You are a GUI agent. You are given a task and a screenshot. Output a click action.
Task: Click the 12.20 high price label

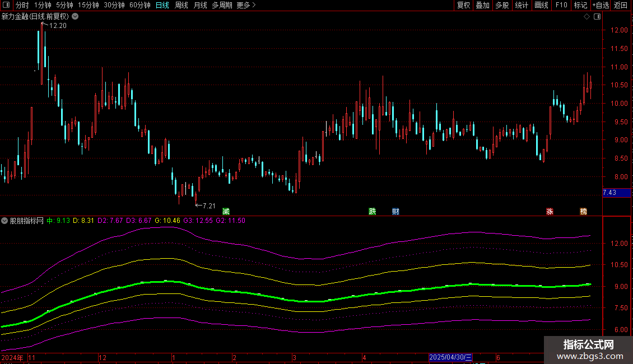click(58, 26)
